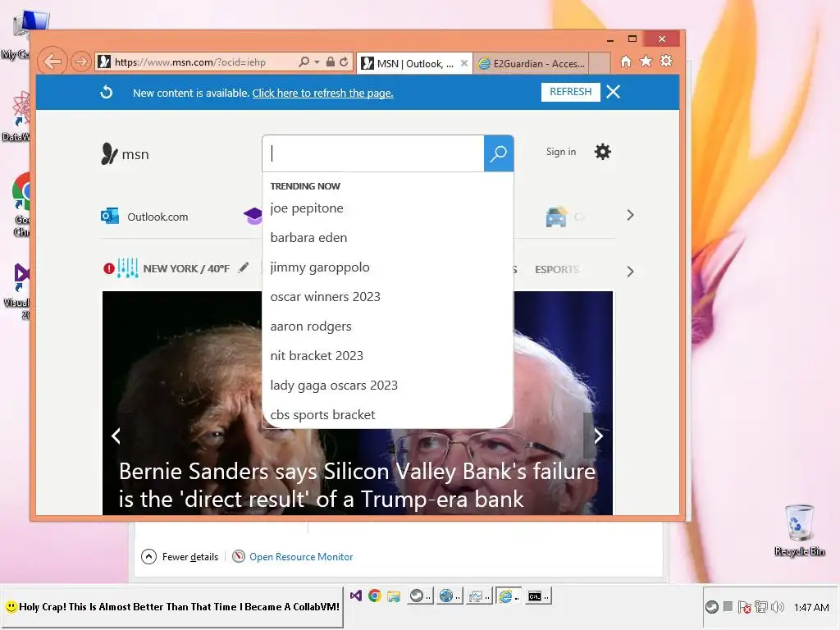Open the Internet Explorer Tools gear
840x630 pixels.
tap(666, 61)
